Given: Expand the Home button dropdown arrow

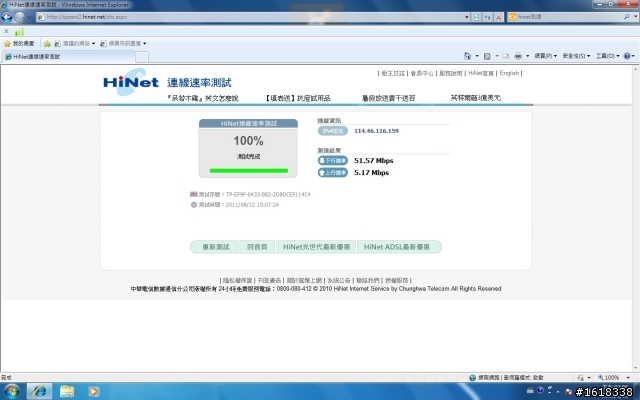Looking at the screenshot, I should 477,56.
